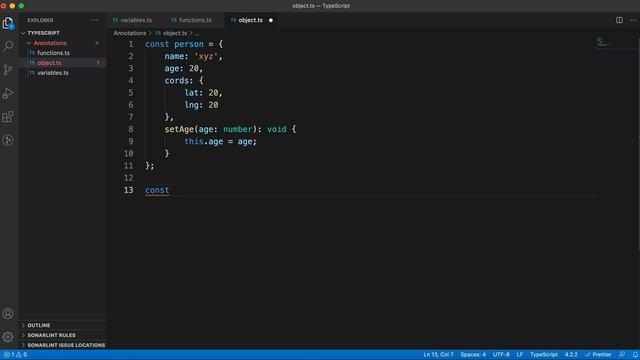640x360 pixels.
Task: Change end of line sequence LF
Action: click(520, 355)
